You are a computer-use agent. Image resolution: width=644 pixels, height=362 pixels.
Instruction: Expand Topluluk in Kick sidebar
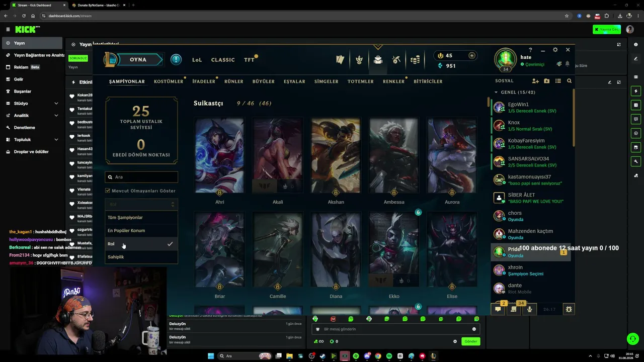click(56, 140)
